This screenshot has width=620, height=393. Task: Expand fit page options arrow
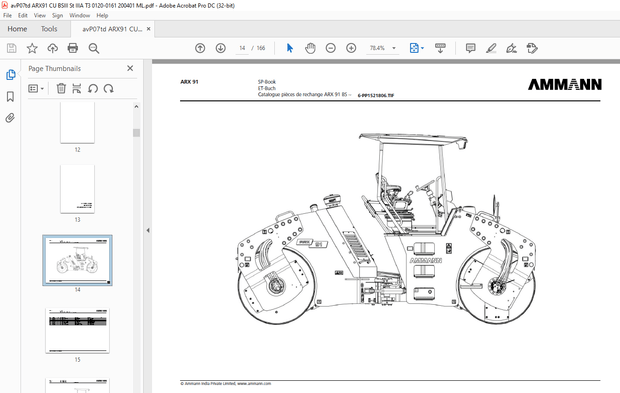tap(422, 48)
